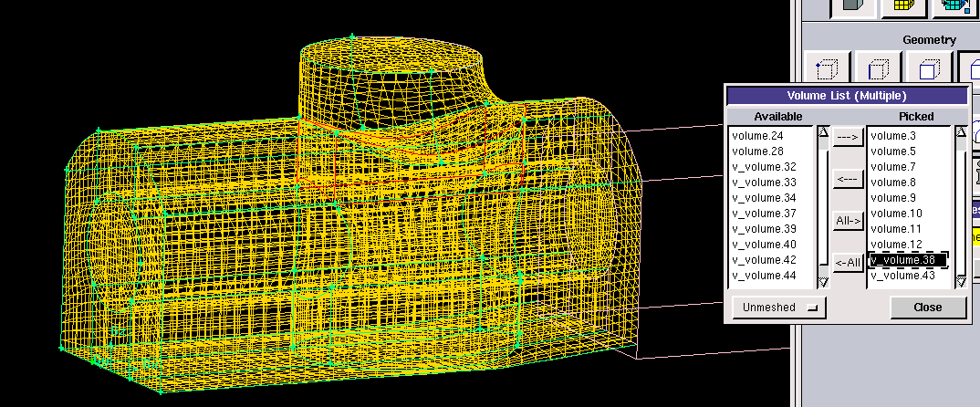Select v_volume.33 in the Available list
The image size is (980, 407).
pyautogui.click(x=764, y=183)
